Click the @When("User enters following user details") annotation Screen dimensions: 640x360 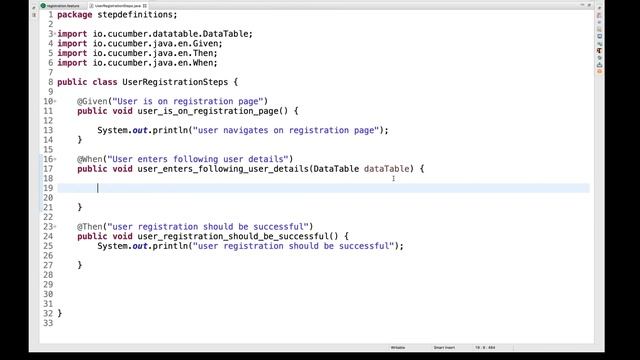click(x=185, y=159)
